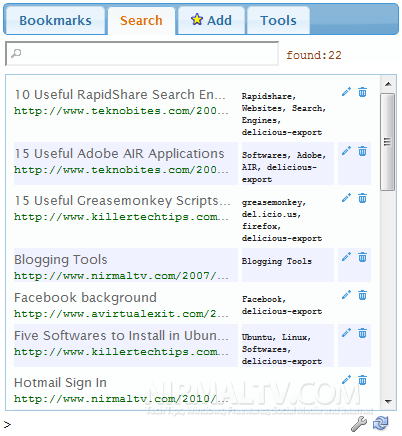
Task: Open 15 Useful Adobe AIR Applications title
Action: pos(119,154)
